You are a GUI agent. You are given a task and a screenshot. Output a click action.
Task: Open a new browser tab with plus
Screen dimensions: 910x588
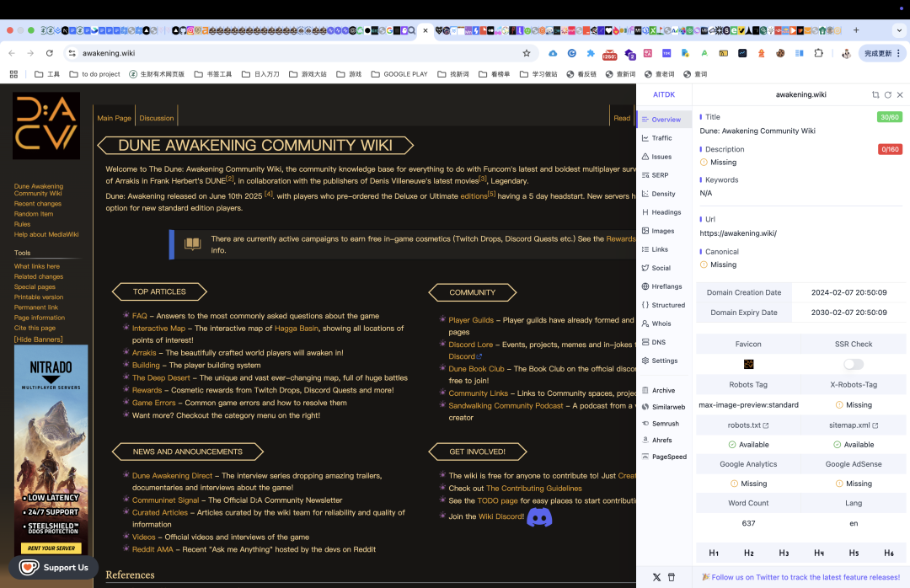[x=856, y=30]
